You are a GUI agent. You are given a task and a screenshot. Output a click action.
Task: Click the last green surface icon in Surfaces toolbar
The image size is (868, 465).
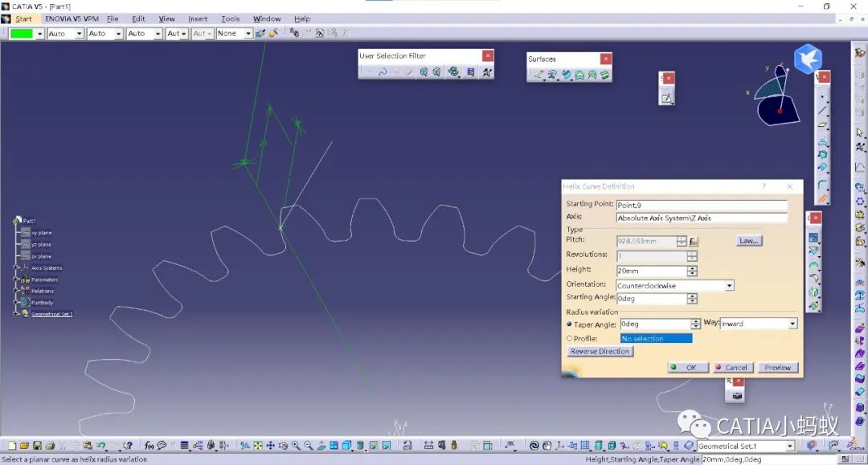tap(605, 75)
